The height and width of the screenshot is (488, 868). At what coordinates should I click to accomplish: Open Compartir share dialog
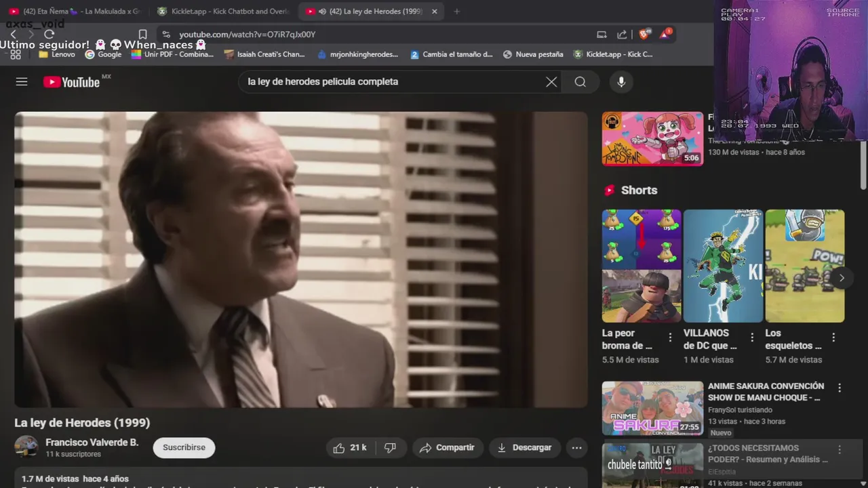pyautogui.click(x=448, y=447)
